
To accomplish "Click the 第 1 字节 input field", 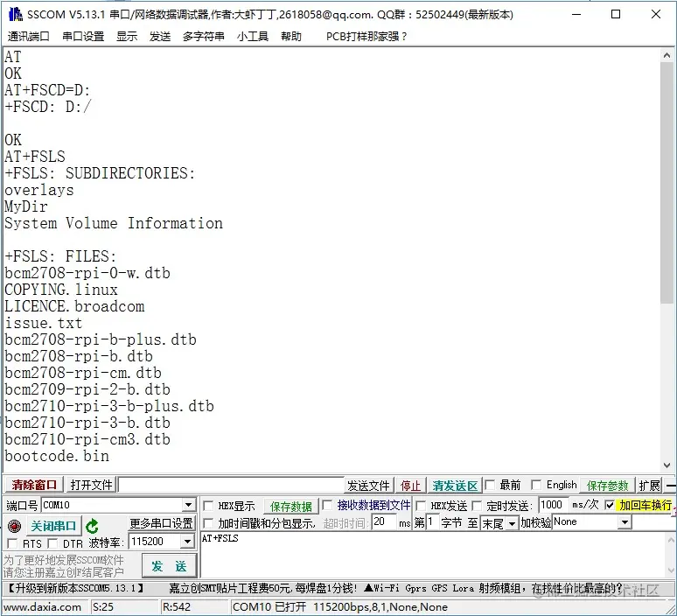I will click(432, 521).
